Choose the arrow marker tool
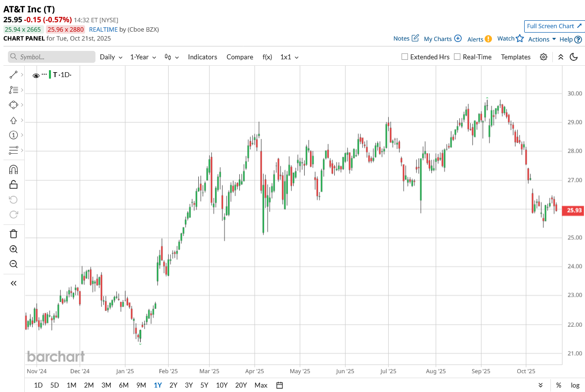 coord(13,121)
